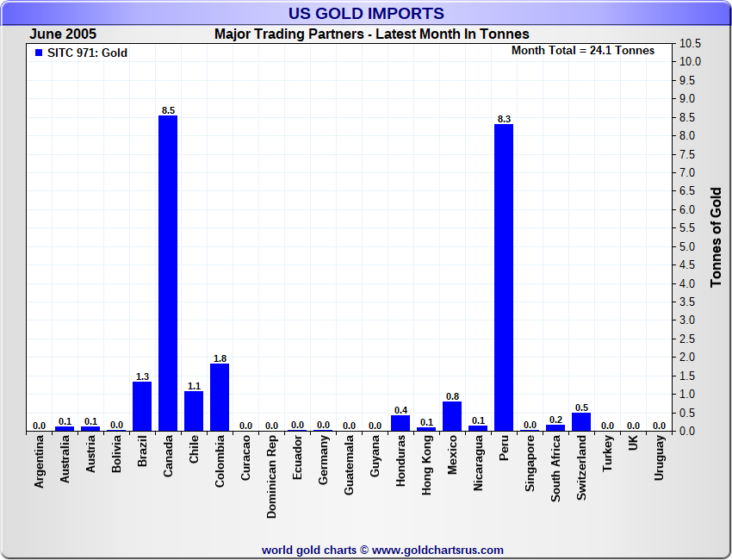The width and height of the screenshot is (732, 560).
Task: Click the 'UK' axis label
Action: point(633,443)
